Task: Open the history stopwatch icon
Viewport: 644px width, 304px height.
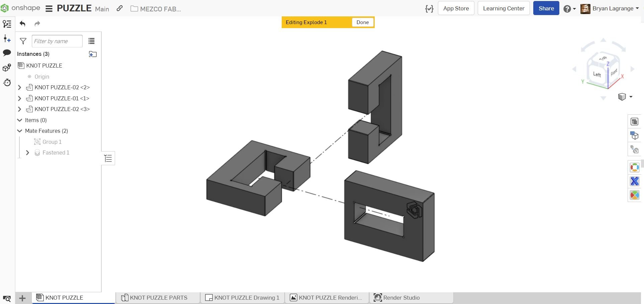Action: tap(7, 82)
